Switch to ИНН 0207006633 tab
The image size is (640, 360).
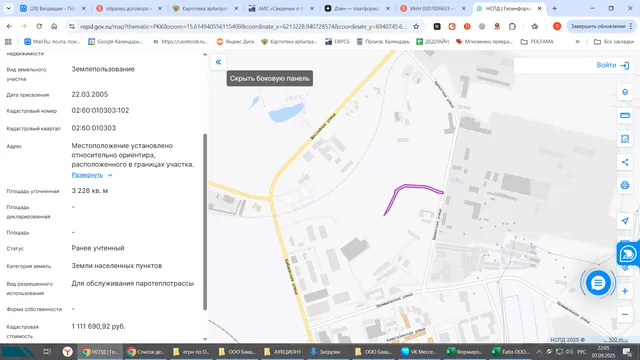pyautogui.click(x=432, y=8)
